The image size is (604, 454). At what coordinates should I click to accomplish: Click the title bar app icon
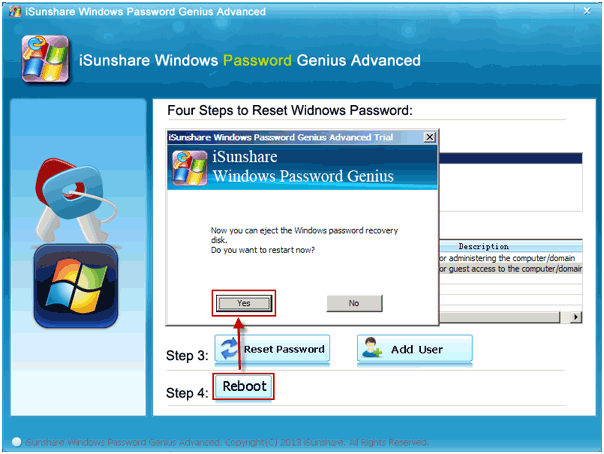pyautogui.click(x=15, y=11)
